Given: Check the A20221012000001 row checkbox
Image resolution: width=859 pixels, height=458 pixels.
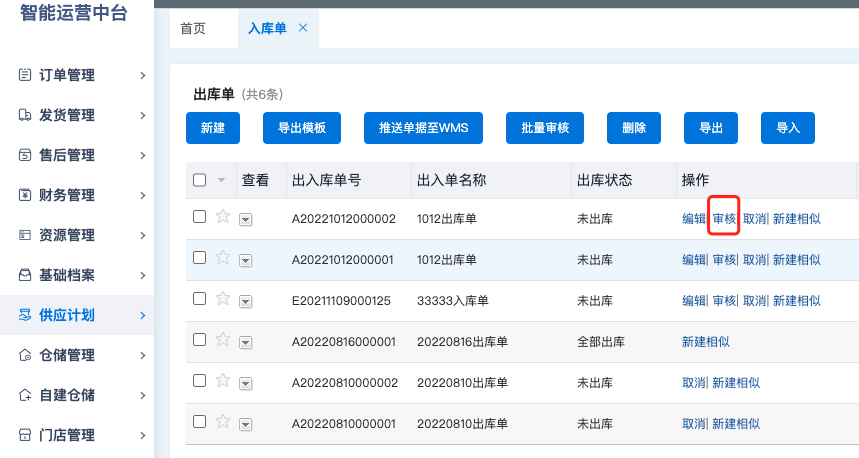Looking at the screenshot, I should pyautogui.click(x=199, y=257).
